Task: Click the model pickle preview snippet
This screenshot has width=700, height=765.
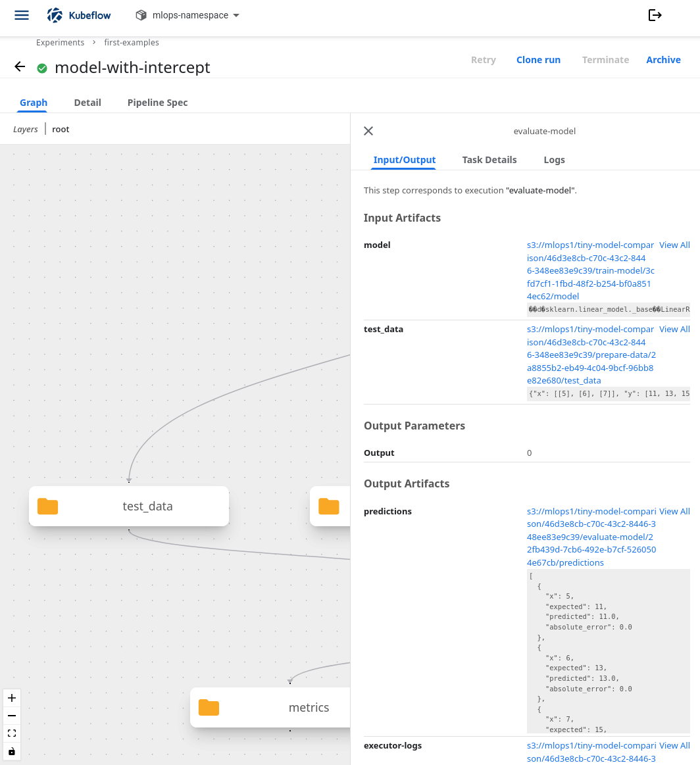Action: (609, 309)
